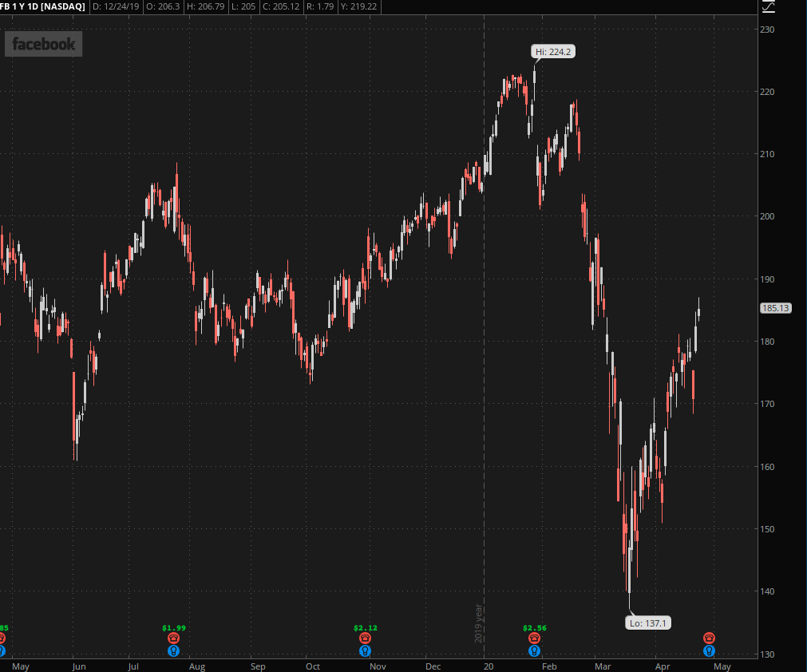Click the blue lightbulb icon below $1.99
Image resolution: width=807 pixels, height=672 pixels.
pos(173,651)
